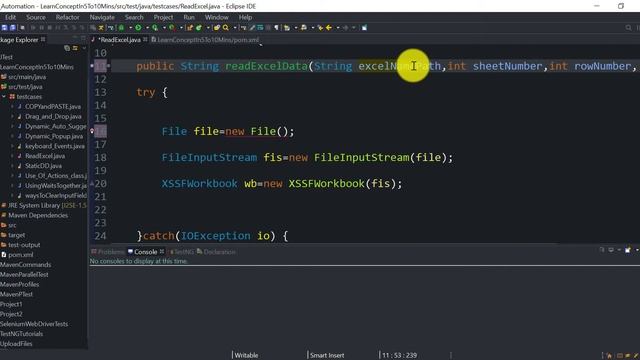
Task: Switch to the Problems tab
Action: (x=108, y=252)
